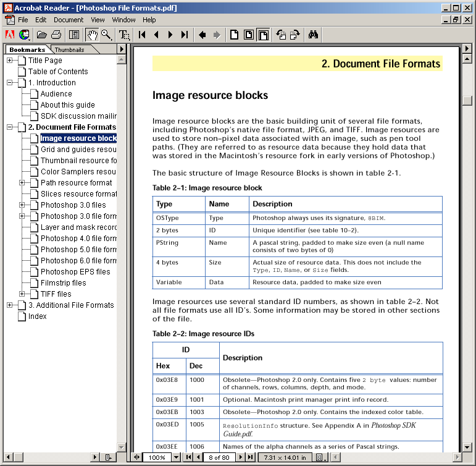Screen dimensions: 476x466
Task: Click the 100% zoom level field
Action: [157, 457]
